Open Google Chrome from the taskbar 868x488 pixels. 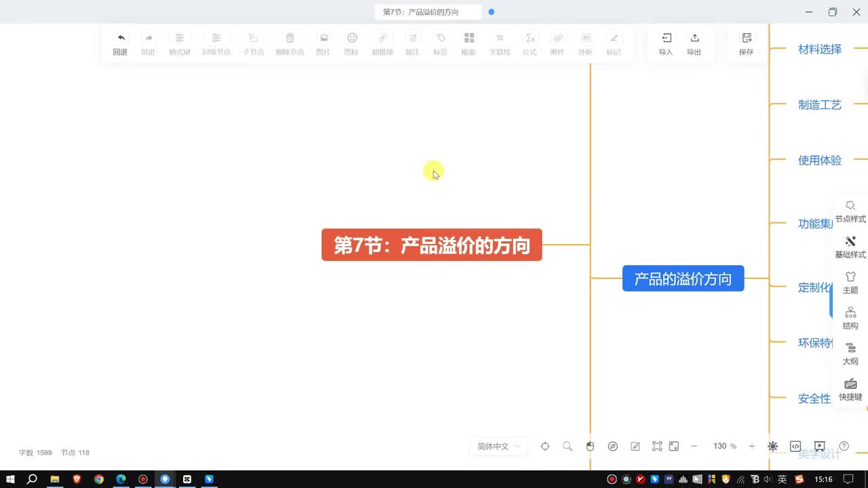[98, 479]
